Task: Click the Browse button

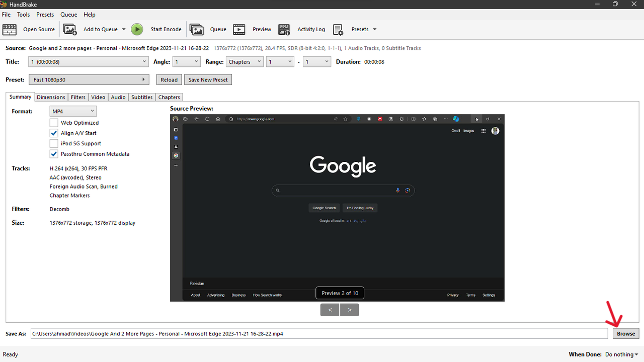Action: 626,333
